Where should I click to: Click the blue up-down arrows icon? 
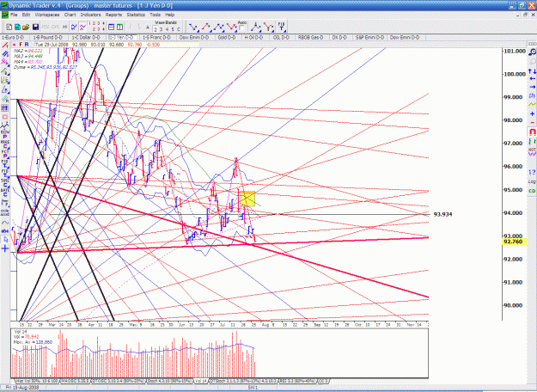532,71
